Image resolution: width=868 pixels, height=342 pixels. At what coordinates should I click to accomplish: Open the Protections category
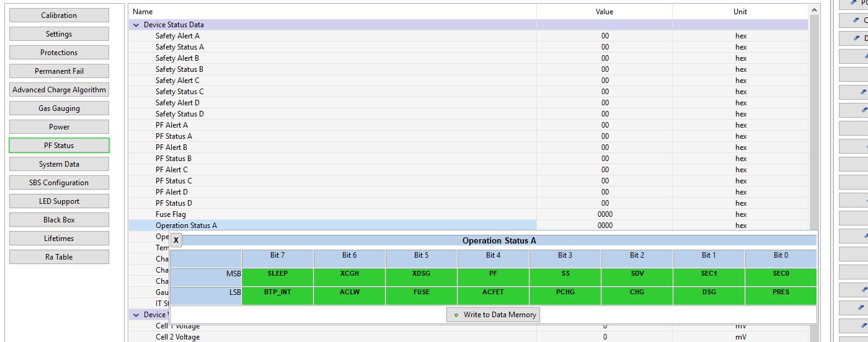(x=59, y=53)
